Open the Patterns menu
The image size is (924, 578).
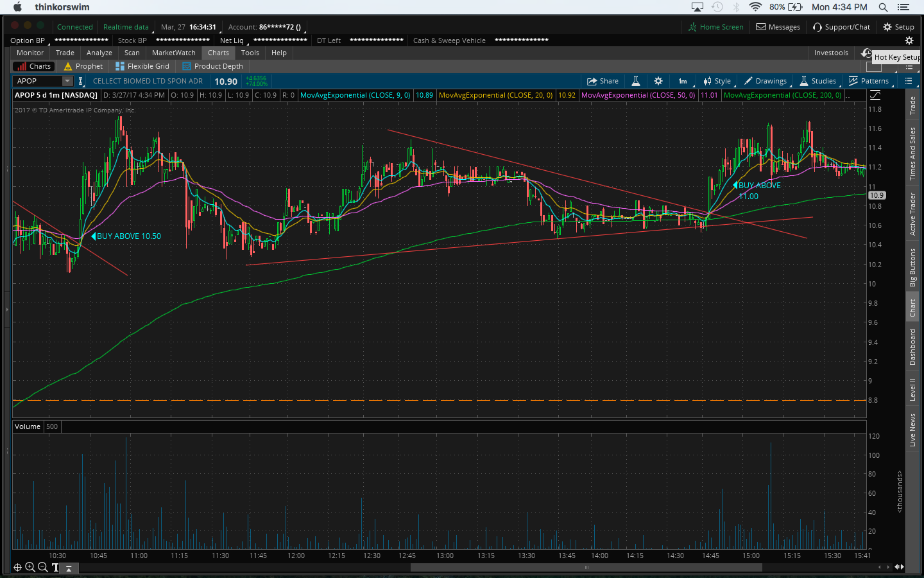point(868,81)
